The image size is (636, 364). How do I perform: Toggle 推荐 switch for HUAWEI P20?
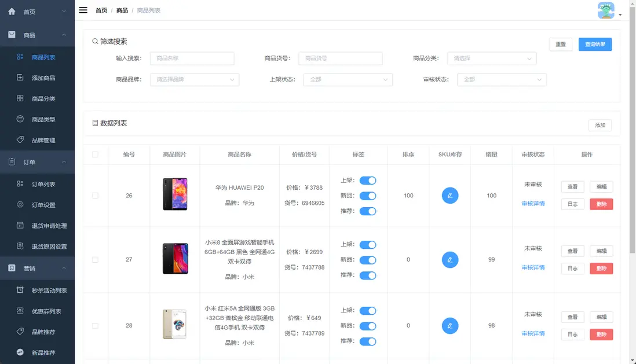(x=368, y=211)
